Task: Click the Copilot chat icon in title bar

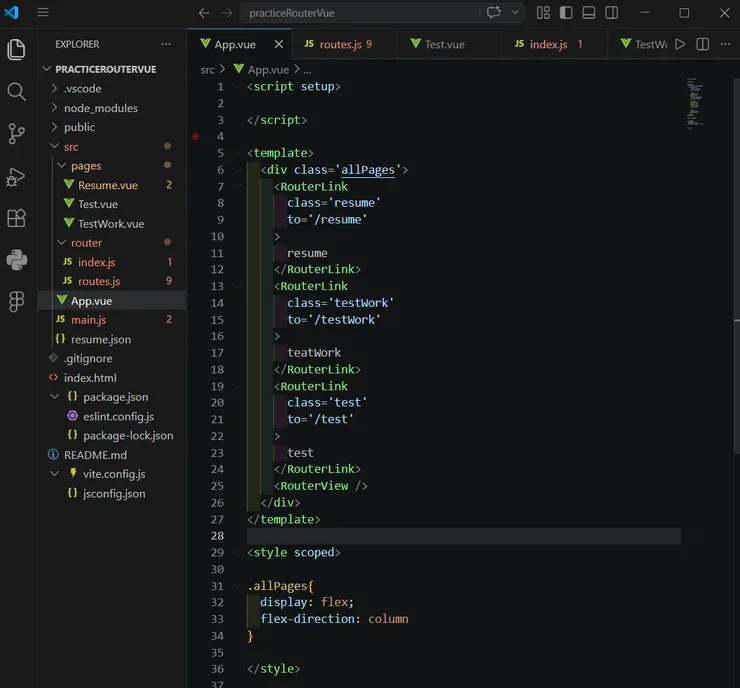Action: click(494, 13)
